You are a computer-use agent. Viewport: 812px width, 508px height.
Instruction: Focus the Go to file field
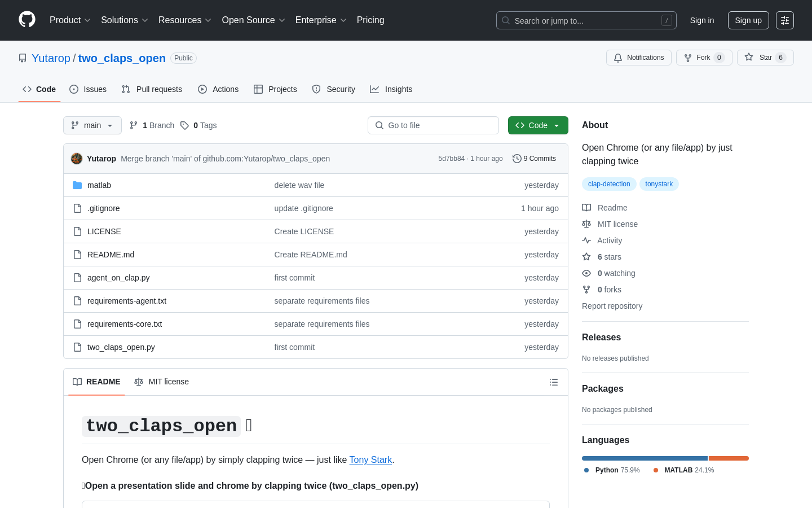(433, 125)
